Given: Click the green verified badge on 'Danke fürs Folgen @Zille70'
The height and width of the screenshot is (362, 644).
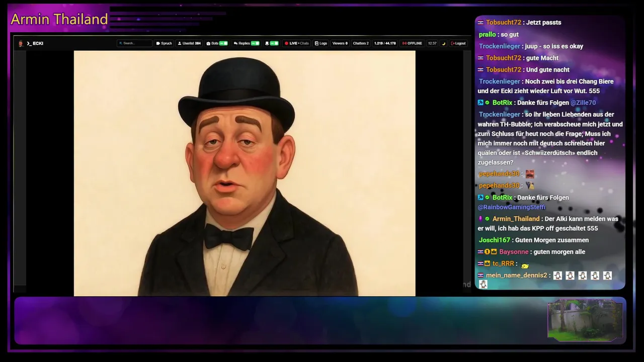Looking at the screenshot, I should point(487,103).
